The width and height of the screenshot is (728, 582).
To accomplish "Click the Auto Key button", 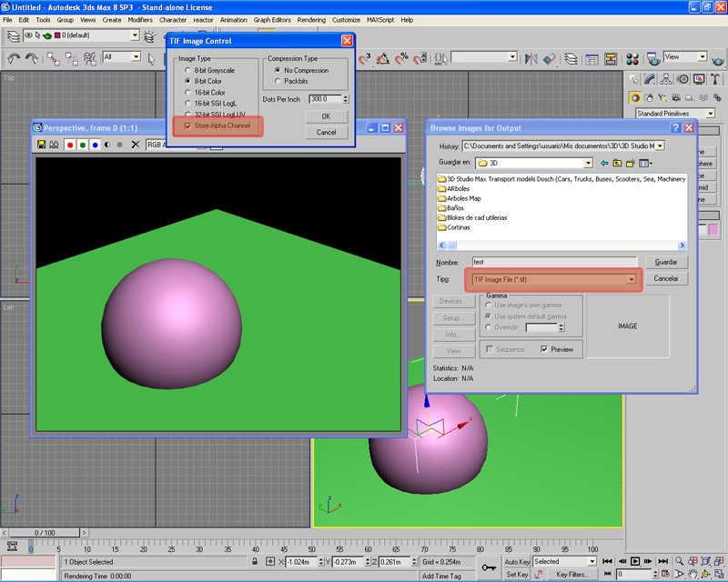I will coord(517,562).
